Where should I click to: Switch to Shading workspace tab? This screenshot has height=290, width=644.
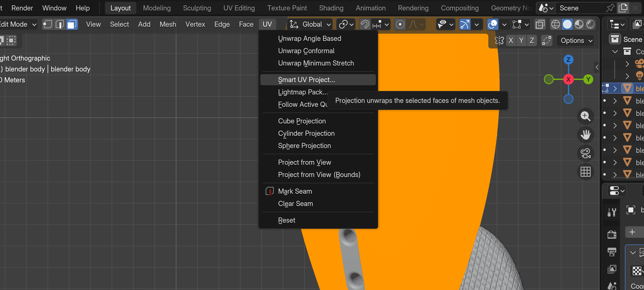tap(331, 8)
